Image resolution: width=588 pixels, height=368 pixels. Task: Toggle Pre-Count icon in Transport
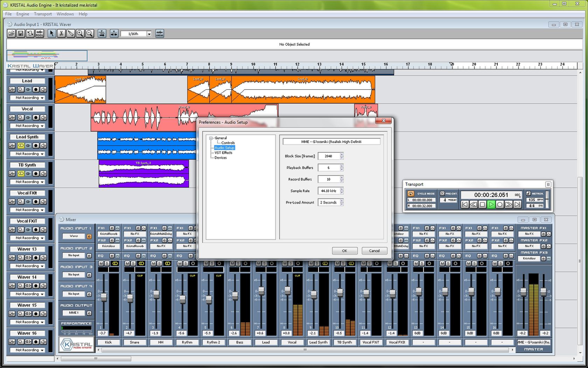coord(442,193)
